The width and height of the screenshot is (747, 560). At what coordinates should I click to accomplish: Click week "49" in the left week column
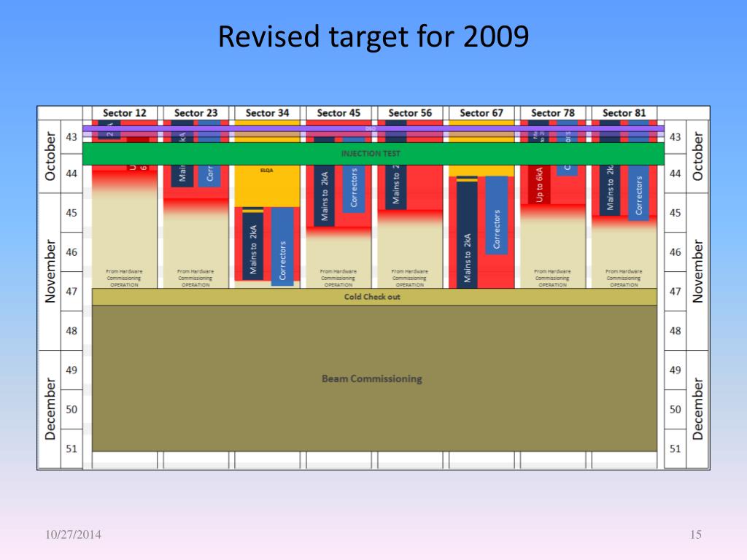[71, 370]
